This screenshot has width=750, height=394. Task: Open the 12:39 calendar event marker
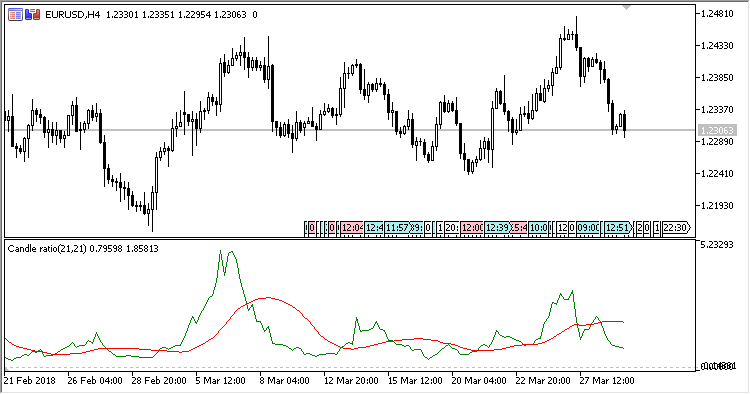(x=497, y=228)
